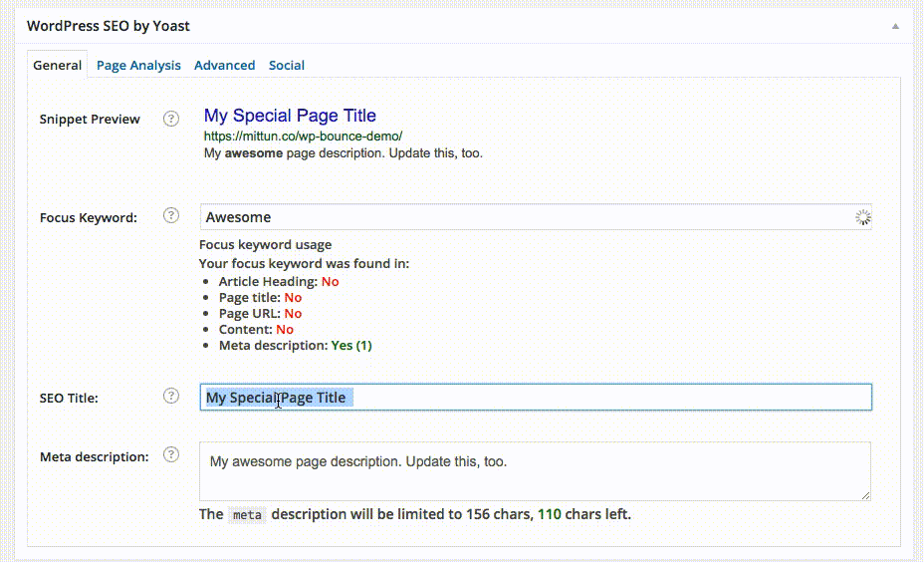This screenshot has width=924, height=562.
Task: Switch to the Advanced tab
Action: (224, 65)
